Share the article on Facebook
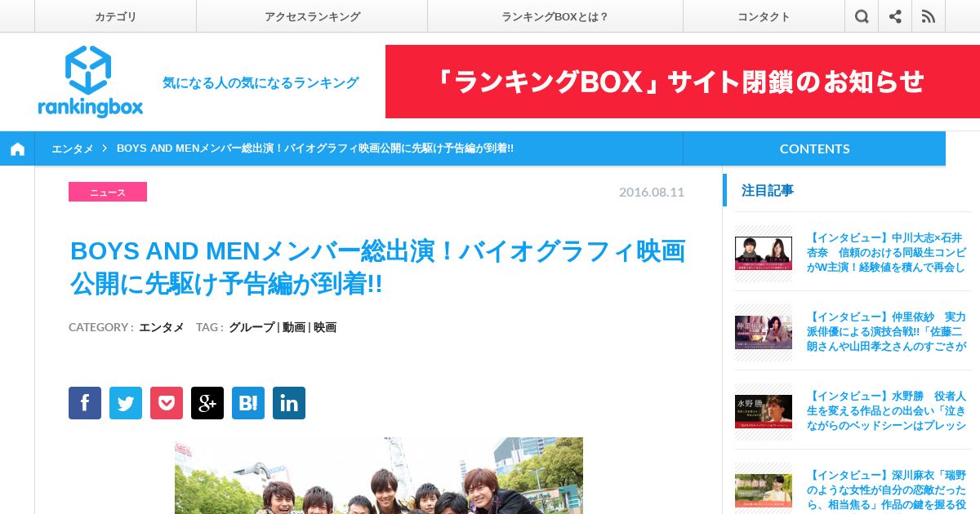The width and height of the screenshot is (980, 514). coord(85,403)
